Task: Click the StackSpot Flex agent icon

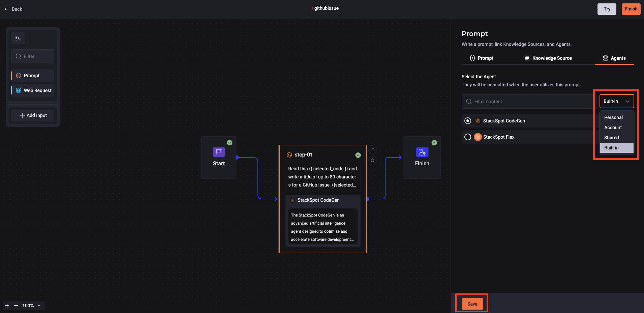Action: point(478,137)
